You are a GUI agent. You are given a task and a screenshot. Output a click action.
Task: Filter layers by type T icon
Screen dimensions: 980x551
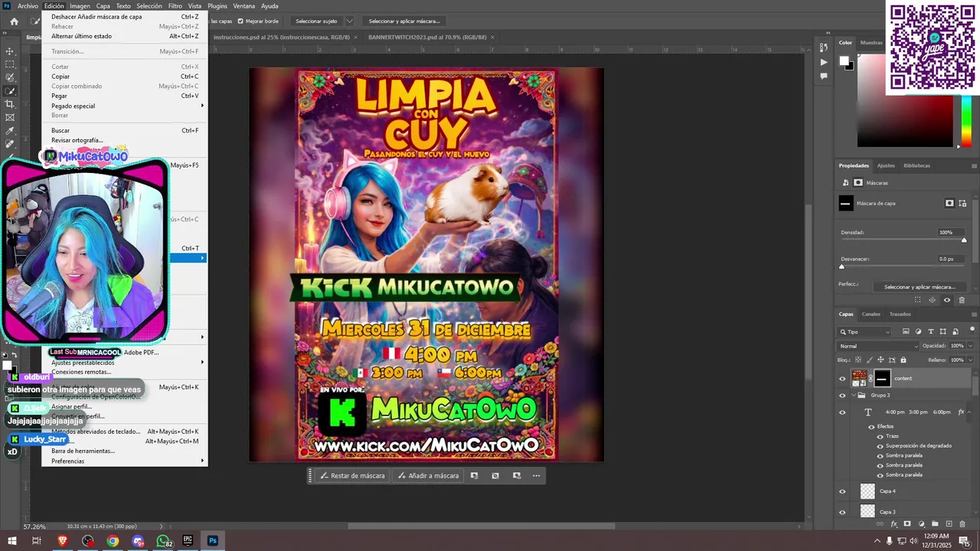pyautogui.click(x=930, y=332)
